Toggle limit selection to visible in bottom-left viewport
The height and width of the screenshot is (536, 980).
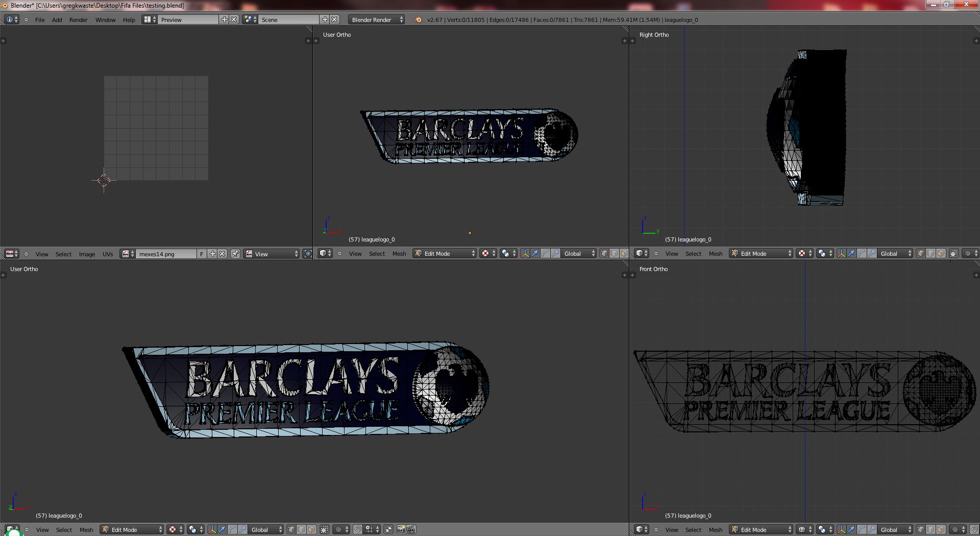coord(325,529)
